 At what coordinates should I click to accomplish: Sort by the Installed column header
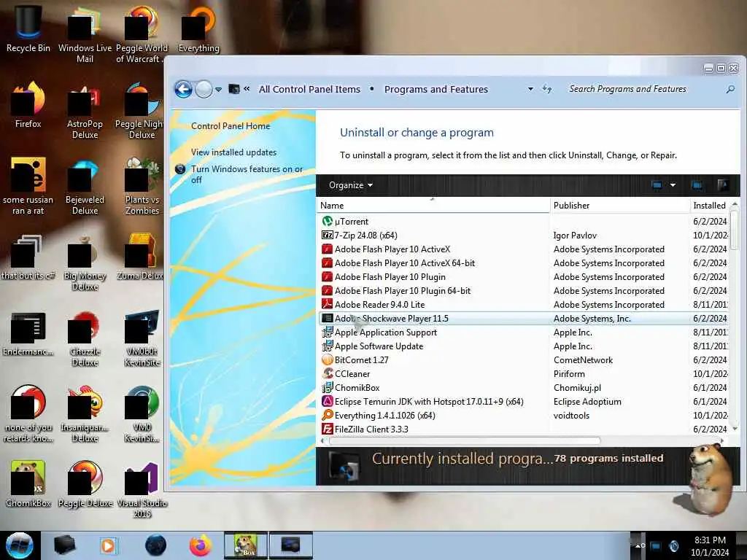[710, 205]
